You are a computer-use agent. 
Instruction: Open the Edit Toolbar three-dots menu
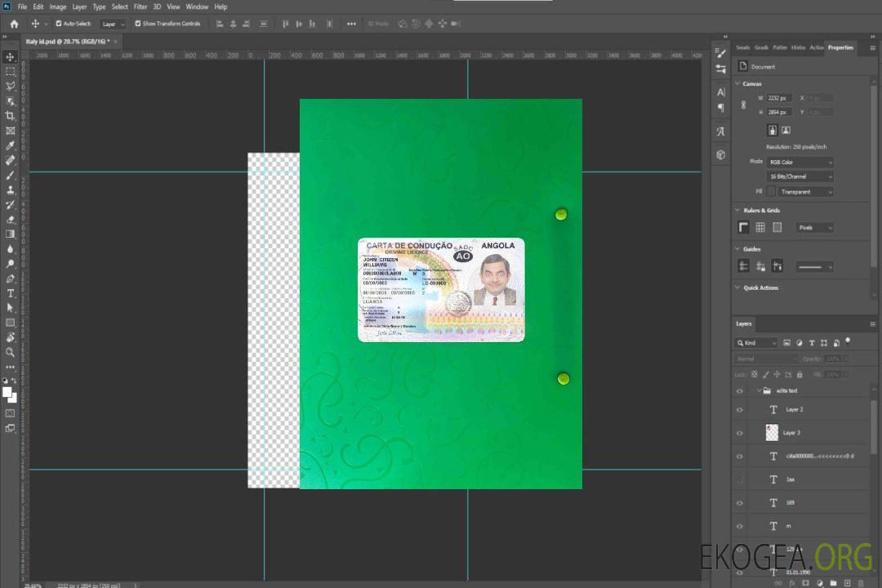[10, 367]
